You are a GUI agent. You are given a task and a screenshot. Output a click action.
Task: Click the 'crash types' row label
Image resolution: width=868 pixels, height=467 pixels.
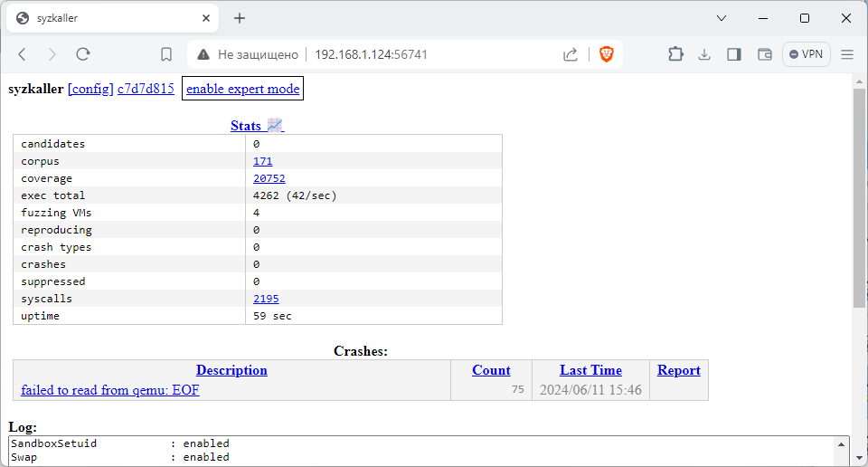(56, 247)
